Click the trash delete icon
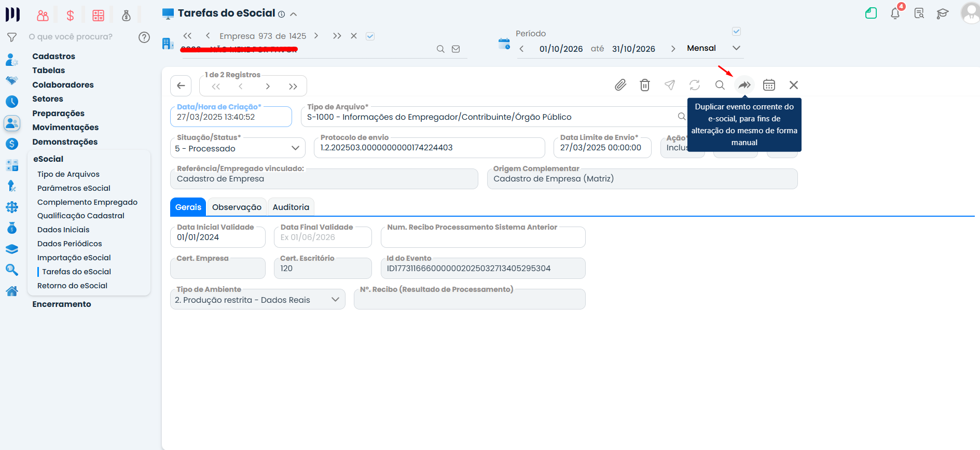 pyautogui.click(x=645, y=85)
